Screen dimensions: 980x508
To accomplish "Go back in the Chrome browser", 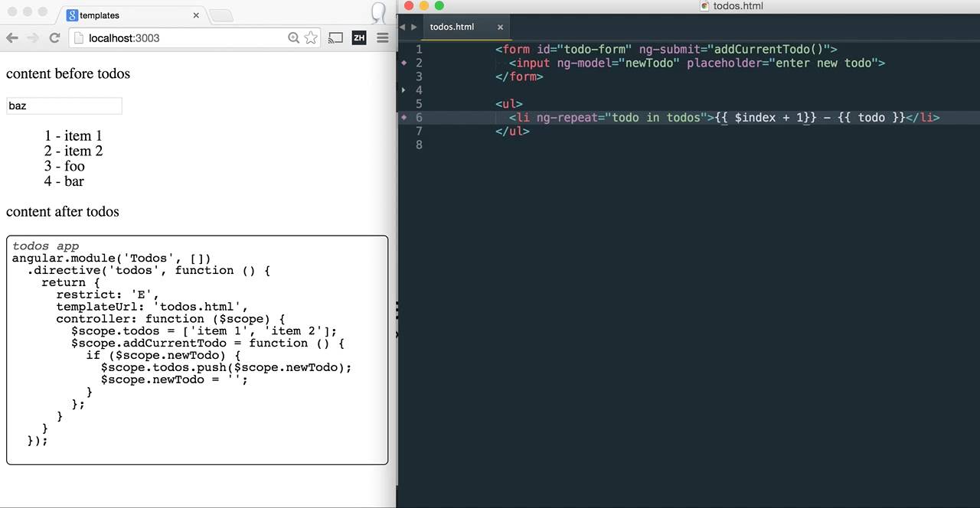I will click(12, 37).
